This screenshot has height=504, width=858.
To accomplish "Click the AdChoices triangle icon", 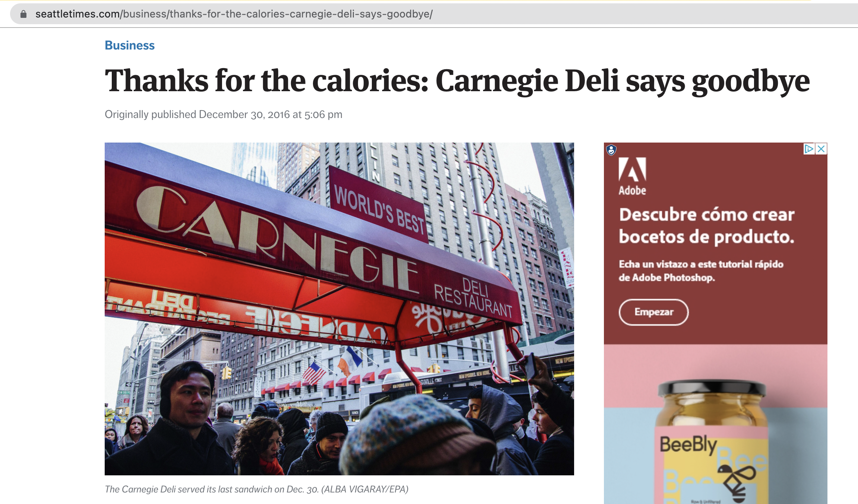I will [809, 149].
